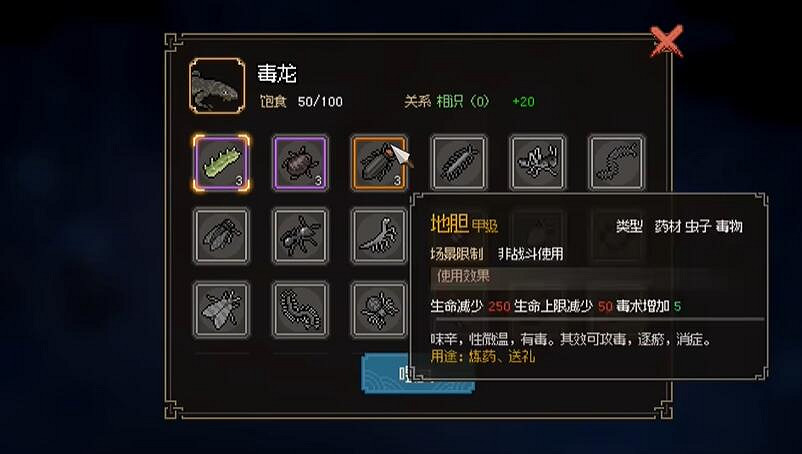Click the 使用效果 section header in tooltip
The image size is (802, 454).
pos(463,276)
